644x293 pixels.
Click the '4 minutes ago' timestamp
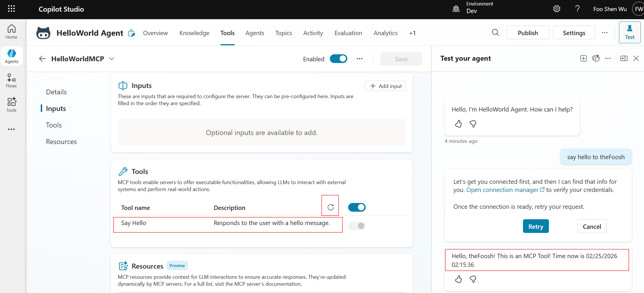point(461,141)
